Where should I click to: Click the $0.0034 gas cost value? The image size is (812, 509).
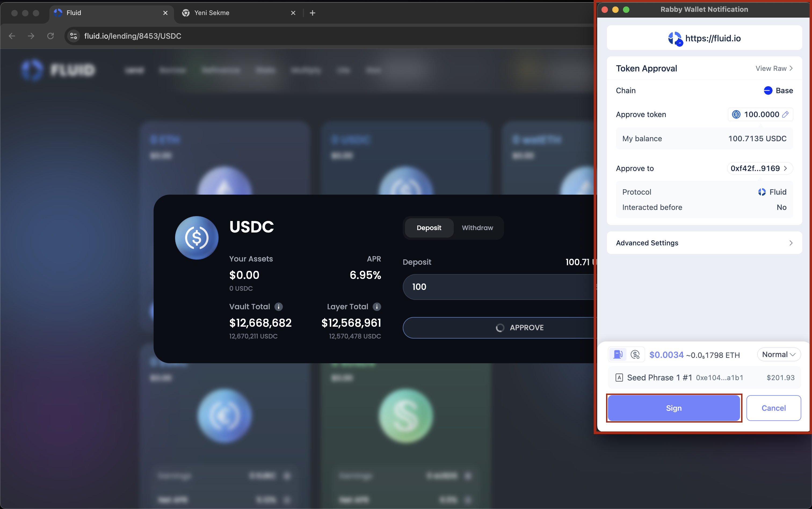(x=666, y=355)
